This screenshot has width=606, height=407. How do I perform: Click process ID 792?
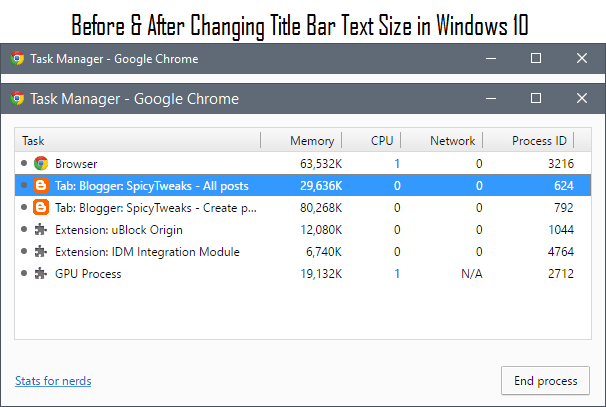(564, 208)
